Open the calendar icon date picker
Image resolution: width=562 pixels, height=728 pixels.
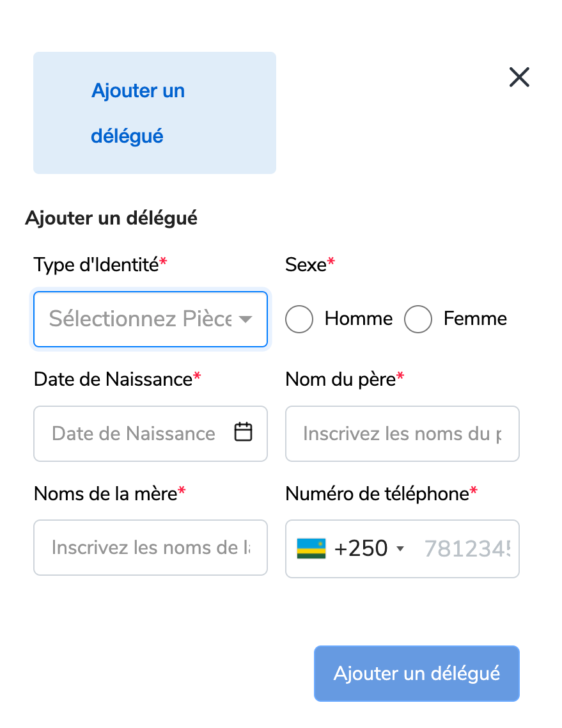pyautogui.click(x=243, y=432)
